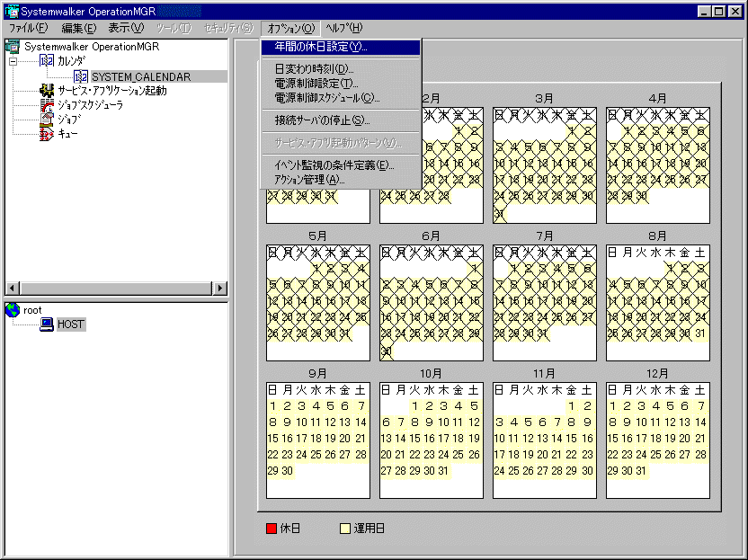Select サービス・アプリケーション起動 tree label
Screen dimensions: 748x560
pyautogui.click(x=112, y=91)
